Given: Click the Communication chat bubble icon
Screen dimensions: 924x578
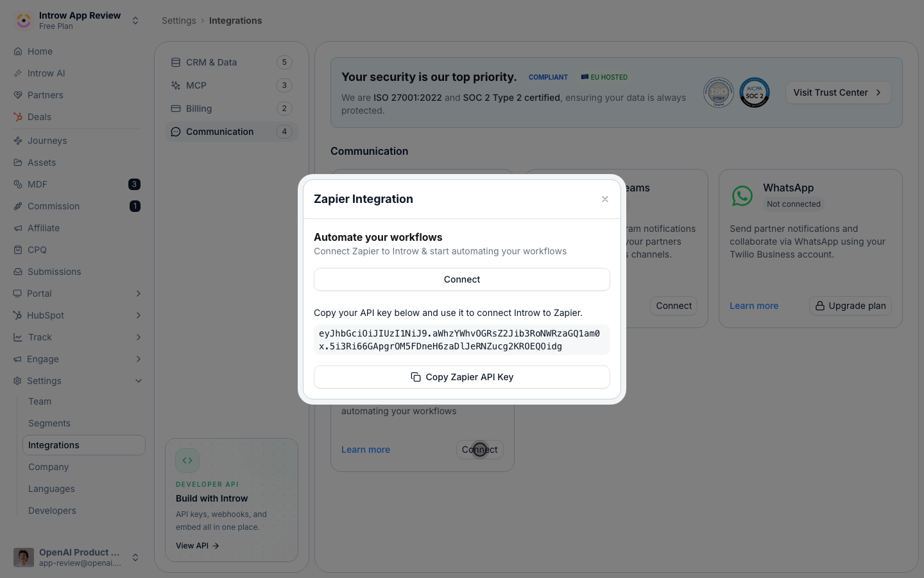Looking at the screenshot, I should tap(176, 132).
